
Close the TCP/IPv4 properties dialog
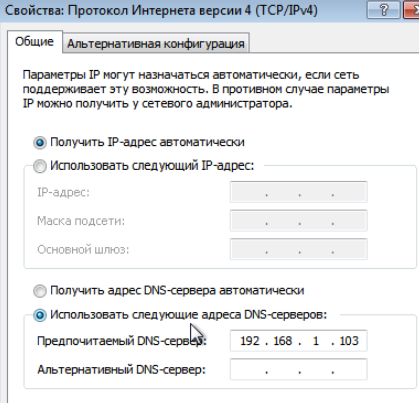[x=411, y=10]
